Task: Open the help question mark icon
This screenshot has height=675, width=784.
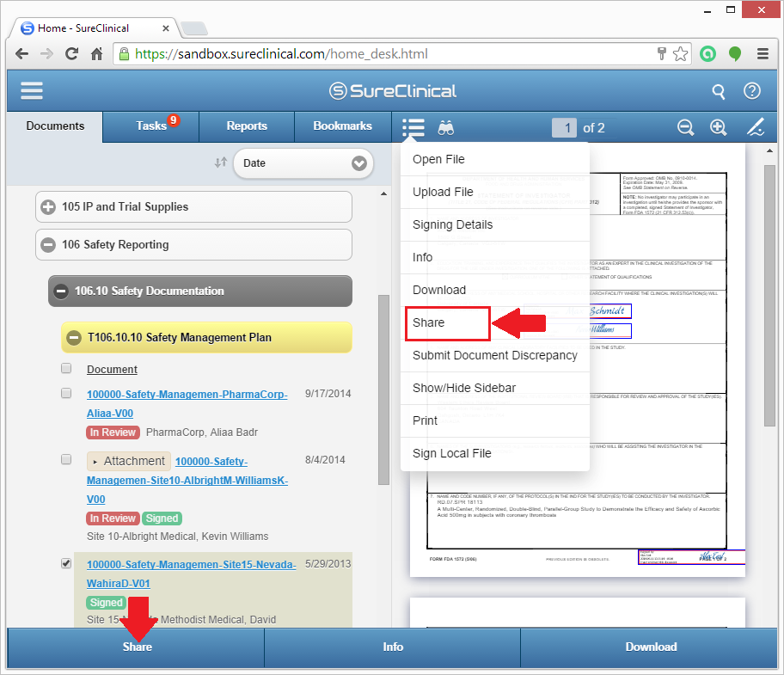Action: pos(752,91)
